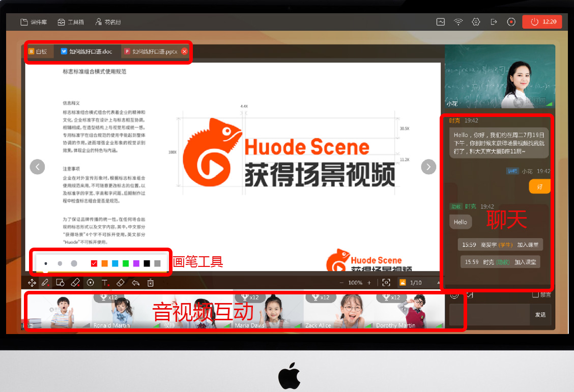This screenshot has width=574, height=392.
Task: Click the chat message input field
Action: [x=490, y=315]
